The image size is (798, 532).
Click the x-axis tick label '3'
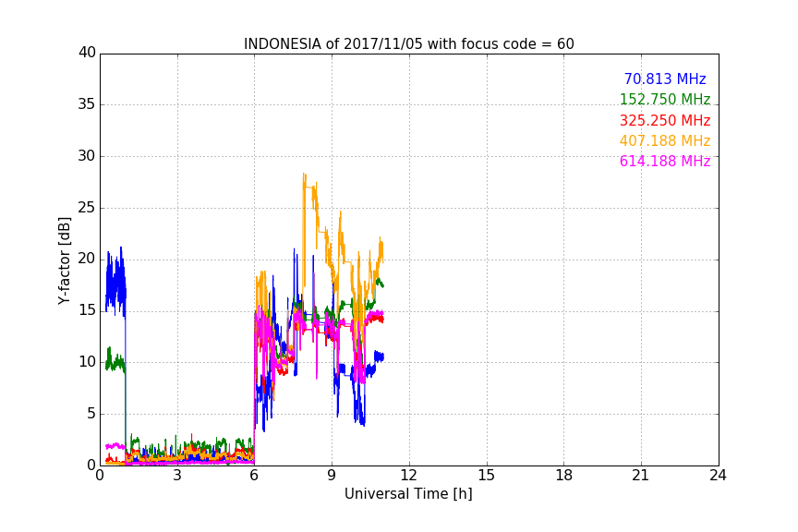(177, 476)
